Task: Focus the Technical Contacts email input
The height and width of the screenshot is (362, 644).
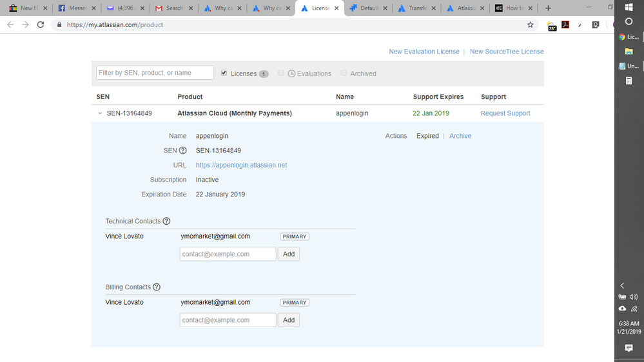Action: pos(228,254)
